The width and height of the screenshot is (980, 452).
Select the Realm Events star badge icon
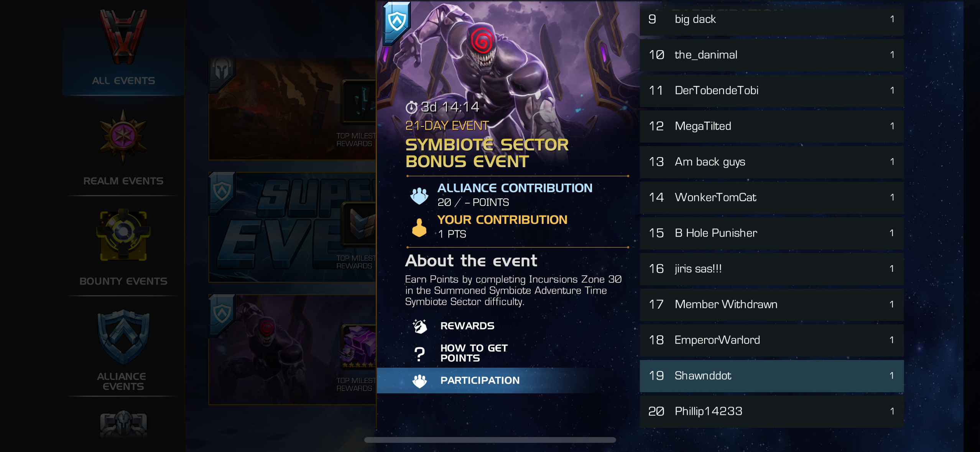pyautogui.click(x=123, y=136)
